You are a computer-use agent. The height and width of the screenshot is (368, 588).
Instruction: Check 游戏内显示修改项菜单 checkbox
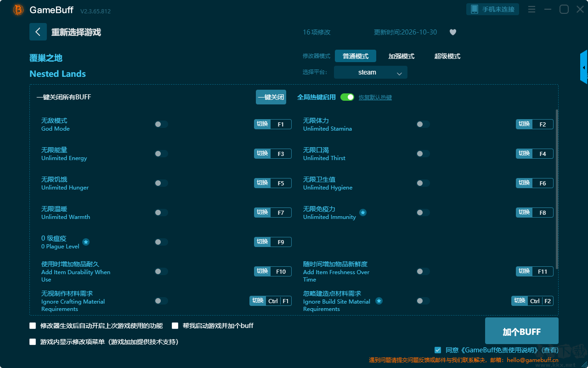33,342
